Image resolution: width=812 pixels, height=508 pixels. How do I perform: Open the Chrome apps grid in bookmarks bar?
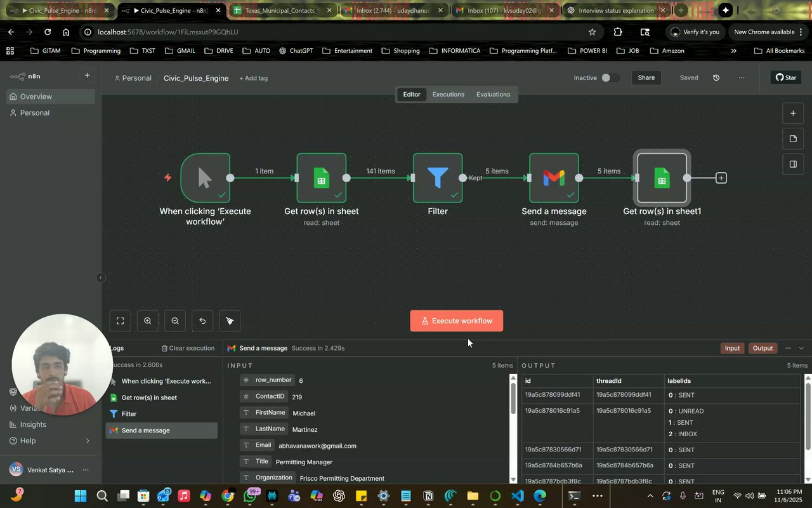[x=10, y=51]
